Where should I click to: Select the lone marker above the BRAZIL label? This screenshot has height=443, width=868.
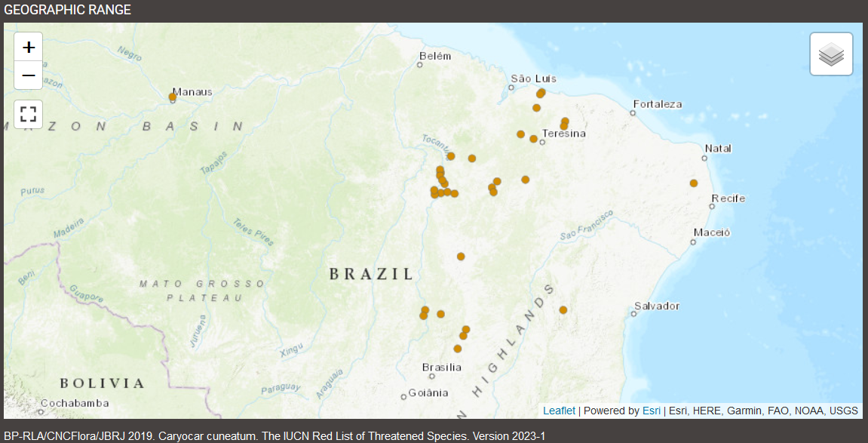coord(461,257)
